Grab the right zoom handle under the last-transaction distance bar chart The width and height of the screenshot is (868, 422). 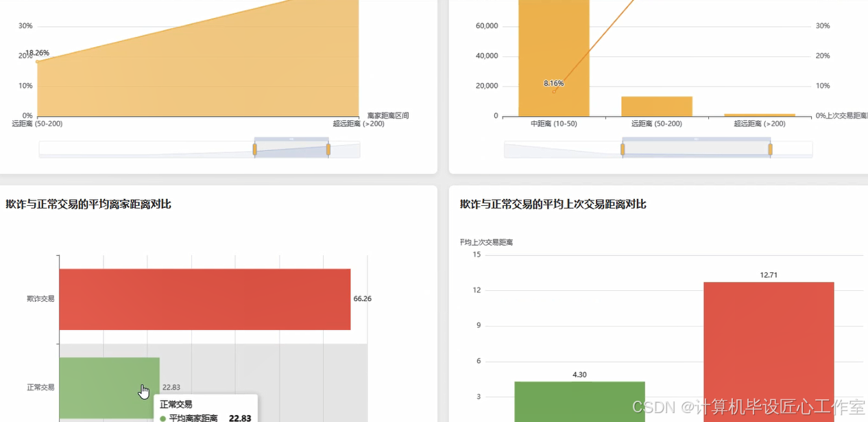click(x=771, y=149)
